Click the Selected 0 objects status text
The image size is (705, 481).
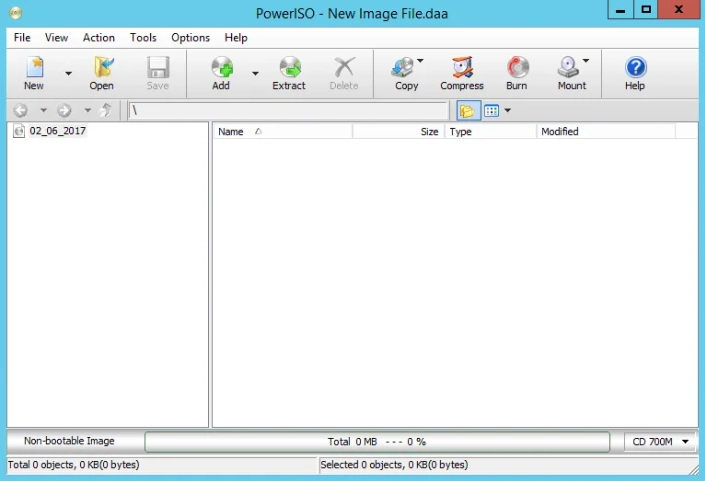[394, 465]
